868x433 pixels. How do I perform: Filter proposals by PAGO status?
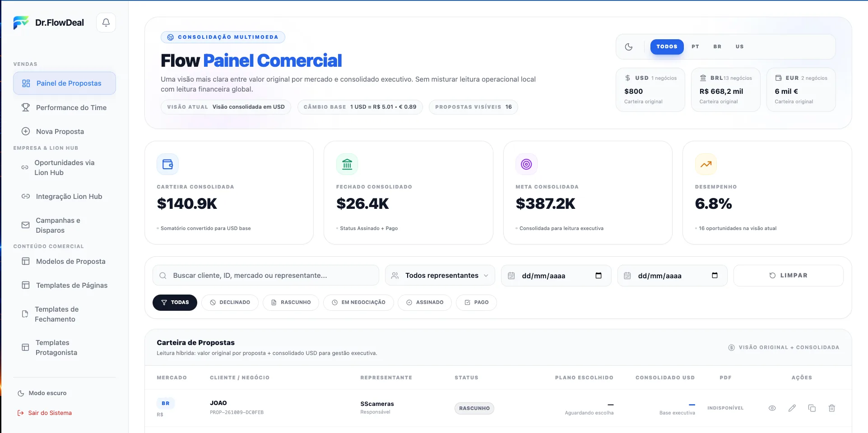(476, 303)
